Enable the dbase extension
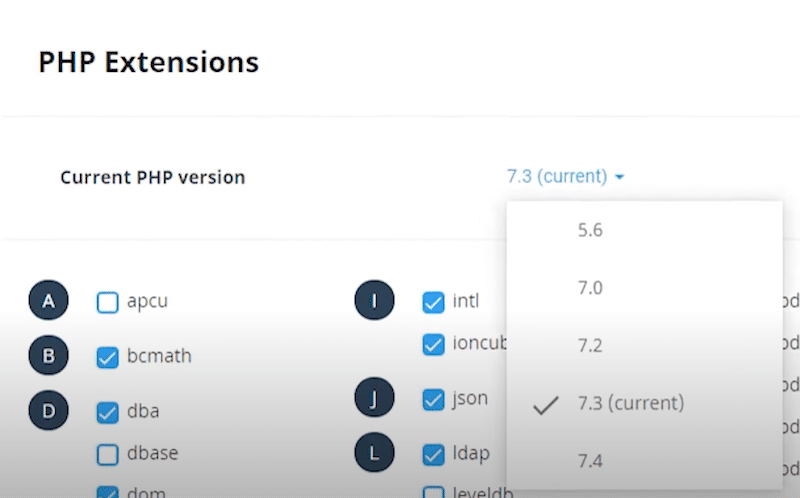The image size is (800, 498). [108, 455]
